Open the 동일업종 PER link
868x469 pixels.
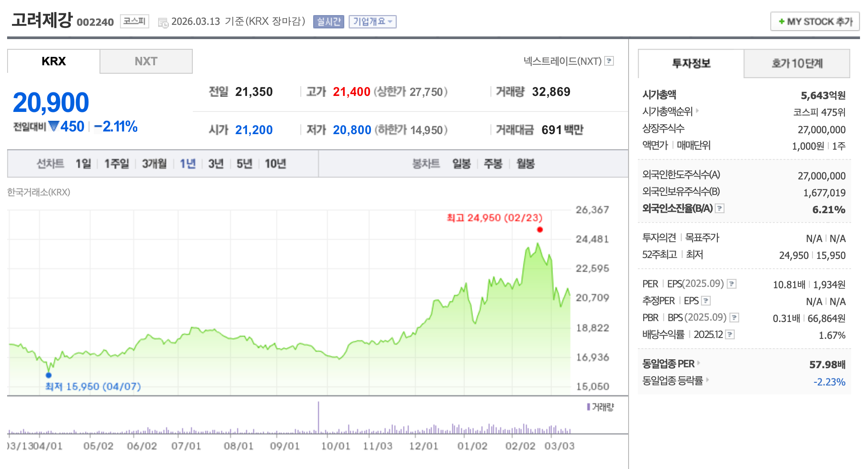point(669,364)
